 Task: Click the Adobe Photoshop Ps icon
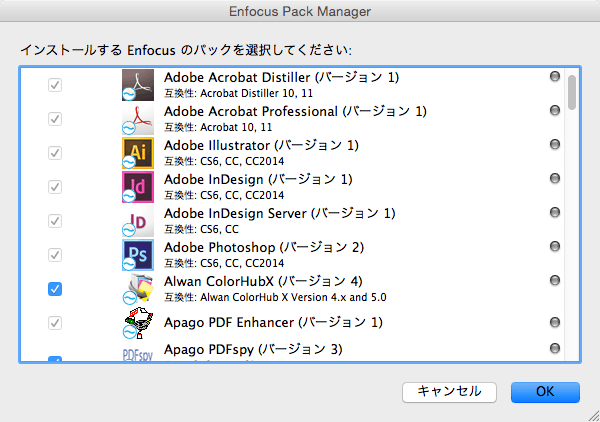coord(138,255)
